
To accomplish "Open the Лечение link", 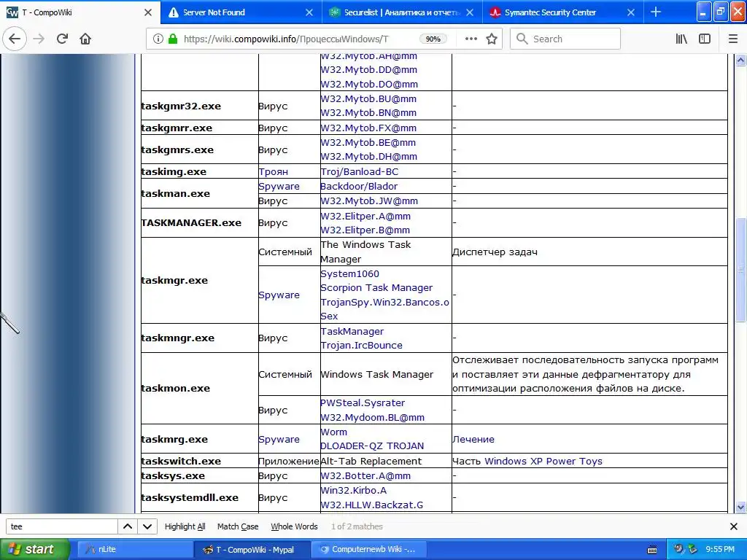I will [473, 439].
